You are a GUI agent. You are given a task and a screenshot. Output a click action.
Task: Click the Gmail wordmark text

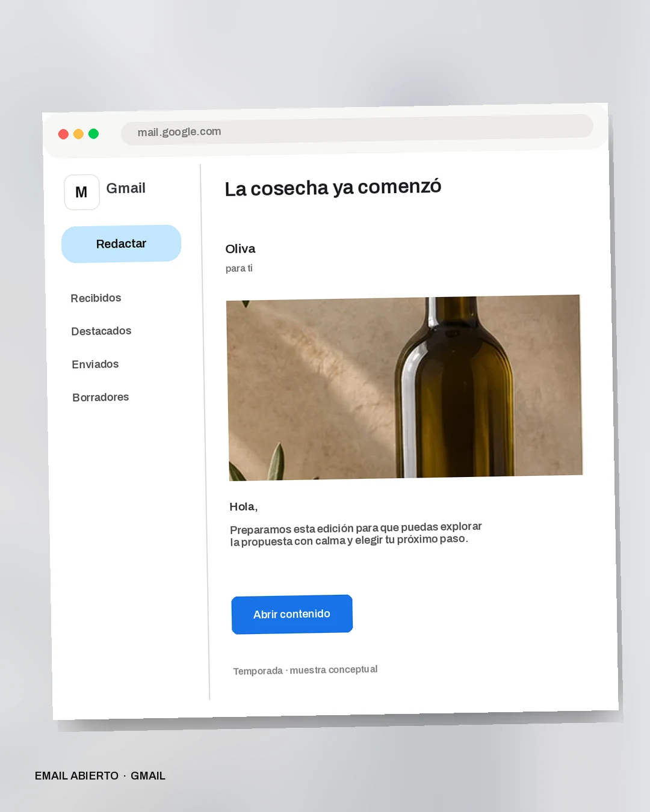pyautogui.click(x=126, y=188)
